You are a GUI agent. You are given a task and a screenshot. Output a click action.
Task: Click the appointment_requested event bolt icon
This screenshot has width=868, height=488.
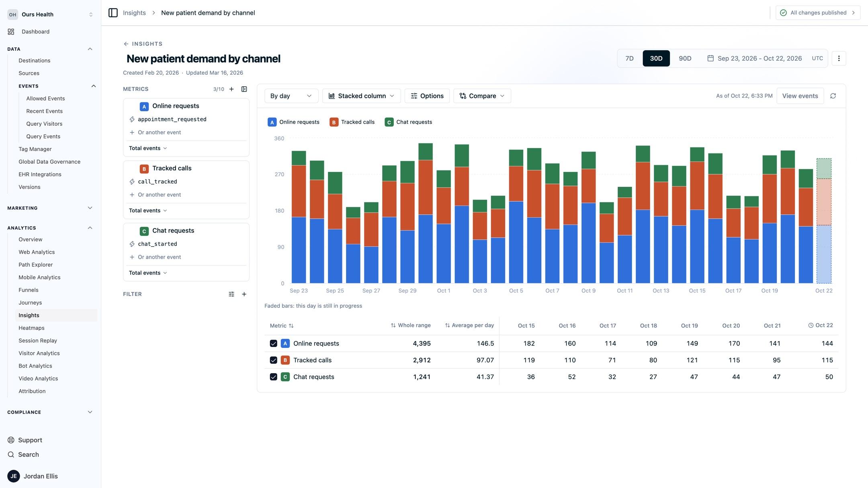pos(132,119)
